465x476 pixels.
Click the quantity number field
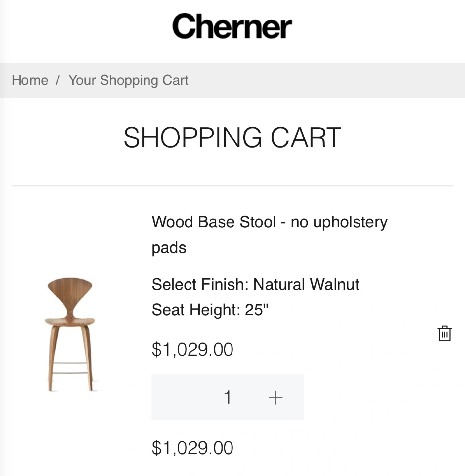click(228, 397)
